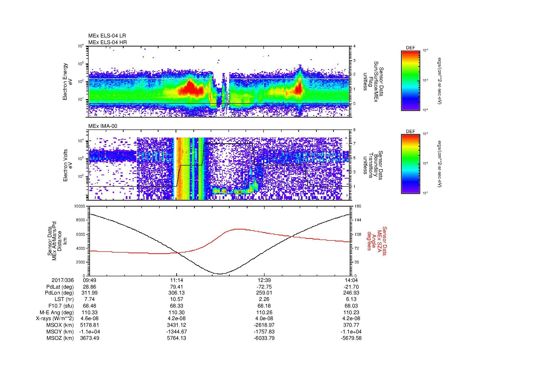Click MSOX value 3431.12
Viewport: 555px width, 392px height.
pos(177,325)
